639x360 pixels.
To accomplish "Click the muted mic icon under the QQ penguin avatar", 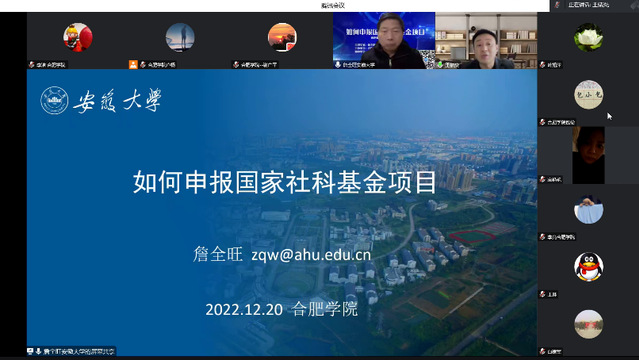I will coord(542,294).
